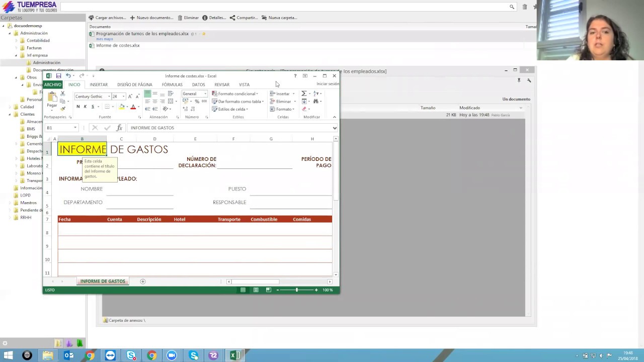Switch to the REVISAR tab
644x362 pixels.
click(222, 84)
